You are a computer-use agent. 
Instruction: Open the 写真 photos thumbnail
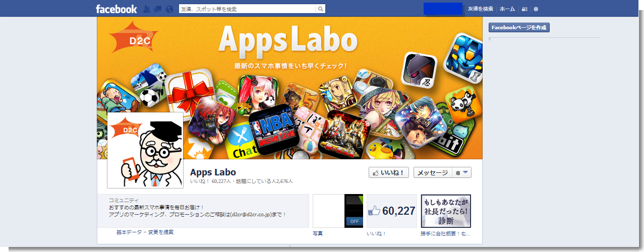click(x=338, y=211)
